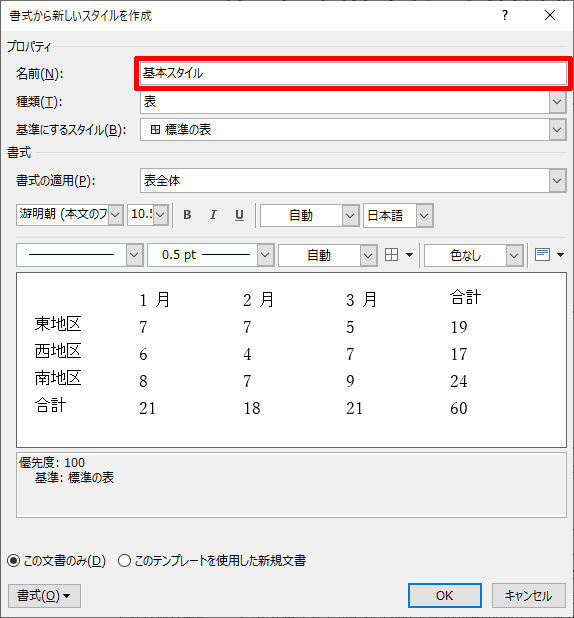The height and width of the screenshot is (618, 574).
Task: Open the 日本語 language dropdown
Action: [x=424, y=216]
